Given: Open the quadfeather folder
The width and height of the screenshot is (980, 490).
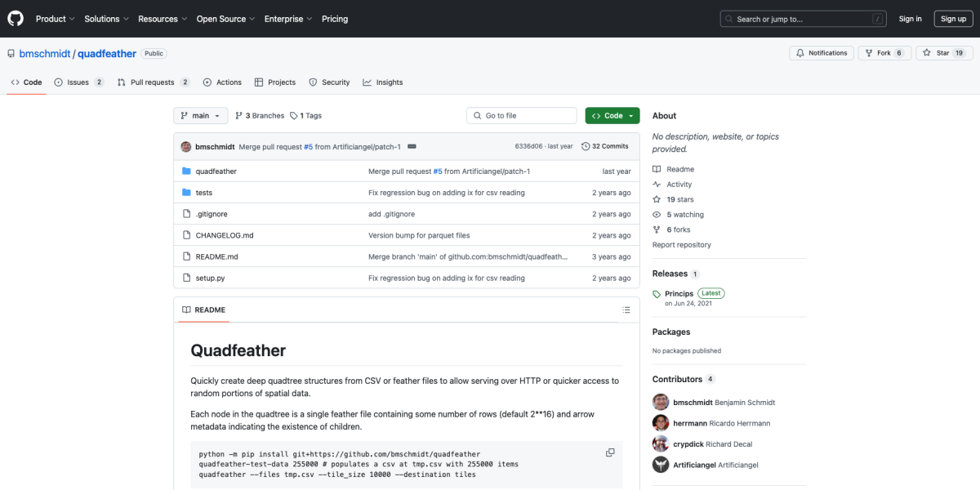Looking at the screenshot, I should click(x=216, y=171).
